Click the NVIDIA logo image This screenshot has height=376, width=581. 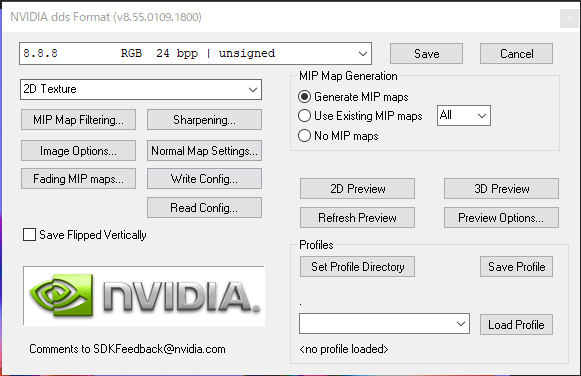(x=144, y=296)
